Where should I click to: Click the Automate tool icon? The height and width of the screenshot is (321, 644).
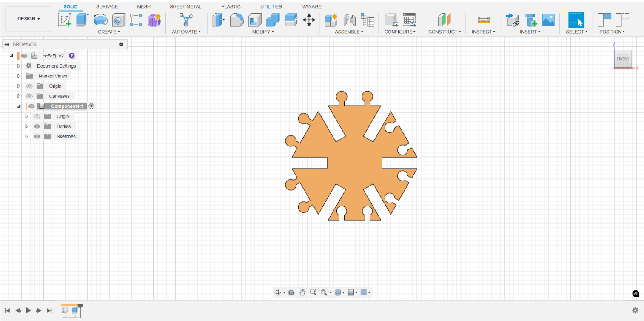coord(186,20)
